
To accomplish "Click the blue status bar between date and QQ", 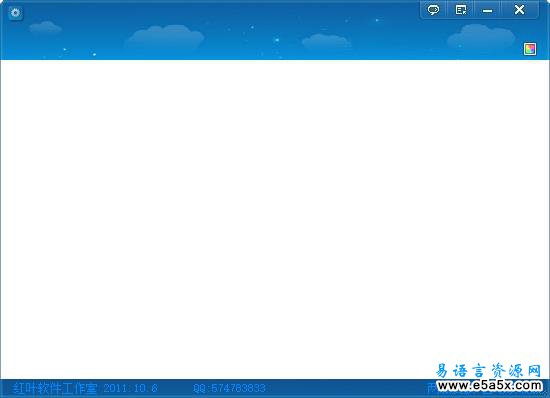I will (x=175, y=388).
